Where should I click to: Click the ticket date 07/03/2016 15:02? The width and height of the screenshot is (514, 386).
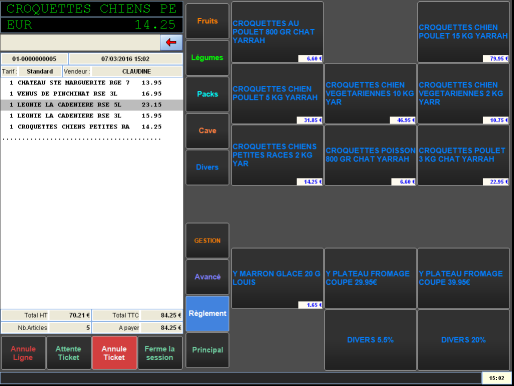click(125, 59)
